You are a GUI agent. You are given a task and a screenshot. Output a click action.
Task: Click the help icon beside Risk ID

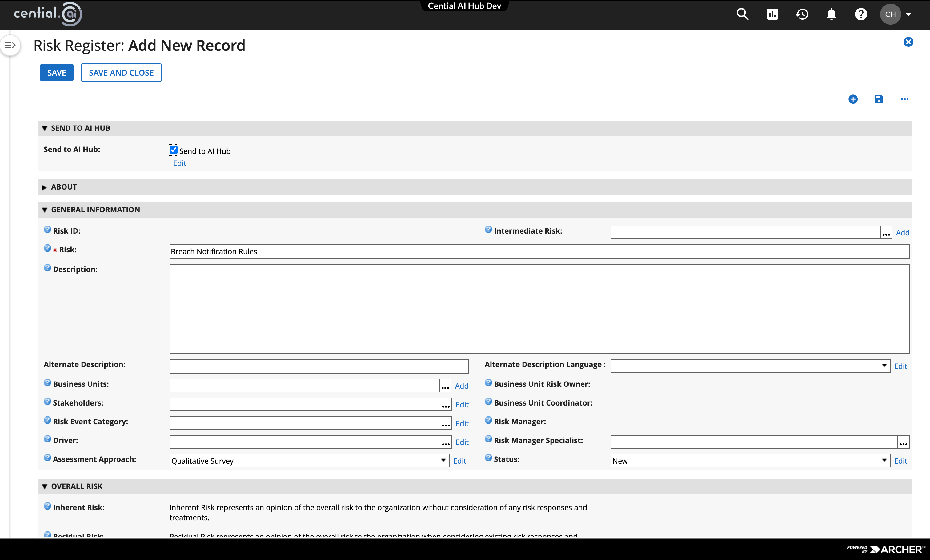(x=47, y=230)
